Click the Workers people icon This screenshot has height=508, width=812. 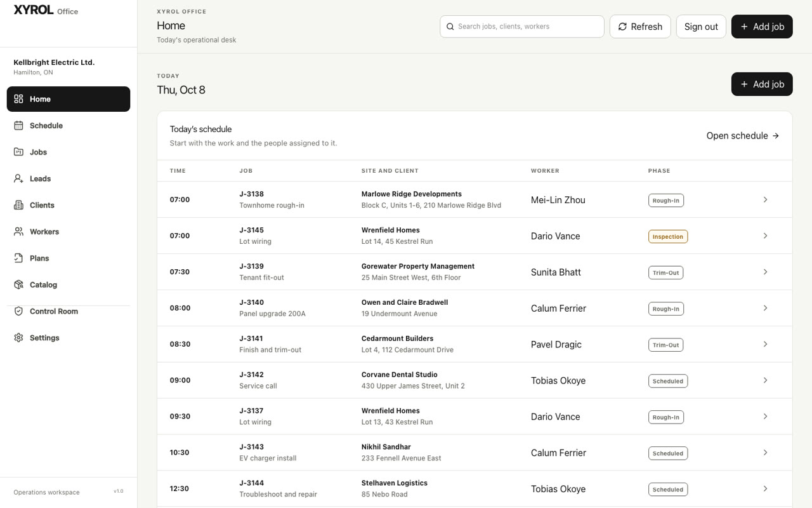coord(18,232)
